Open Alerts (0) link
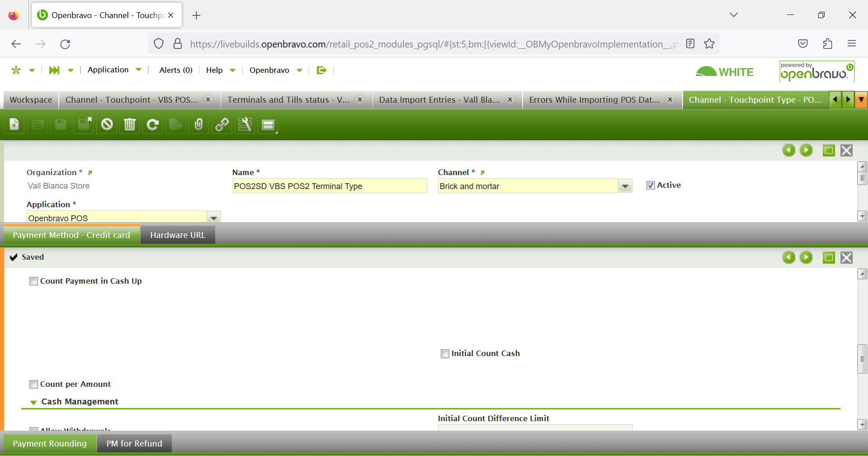The image size is (868, 456). click(176, 70)
